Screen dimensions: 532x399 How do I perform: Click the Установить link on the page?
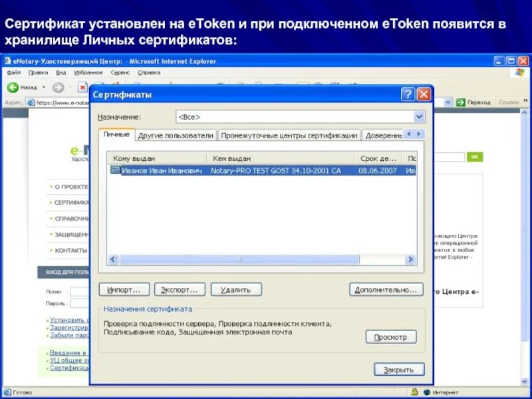coord(69,320)
